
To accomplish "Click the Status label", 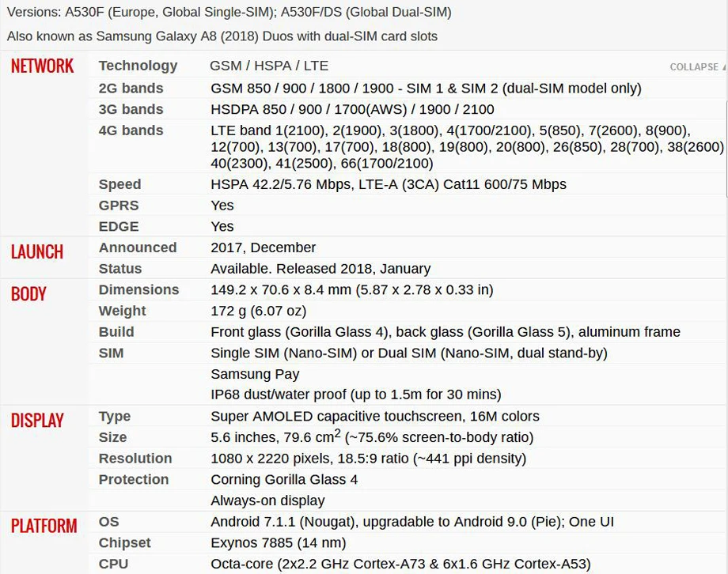I will [x=120, y=269].
